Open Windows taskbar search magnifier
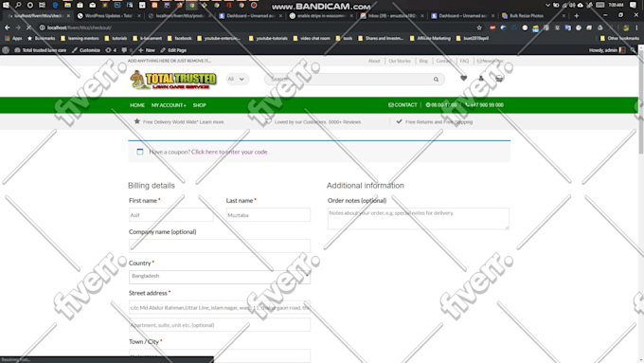 tap(18, 5)
